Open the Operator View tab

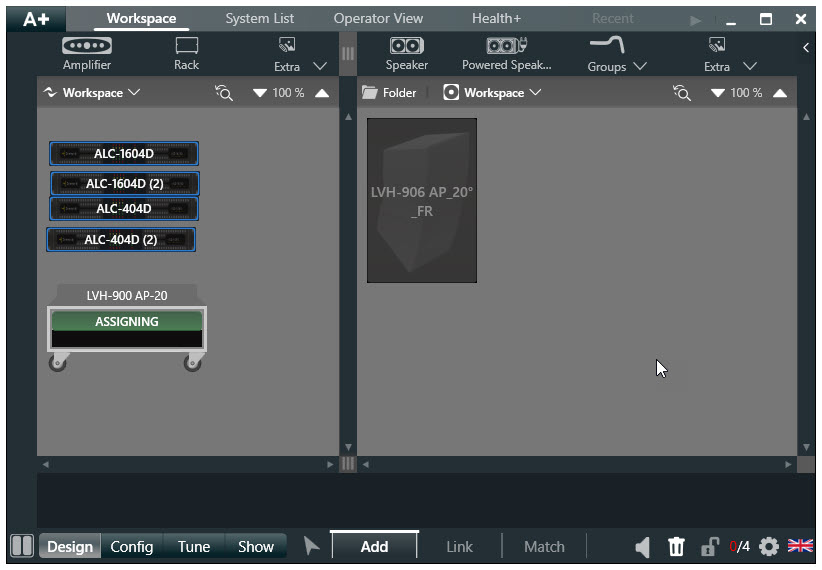click(x=378, y=18)
